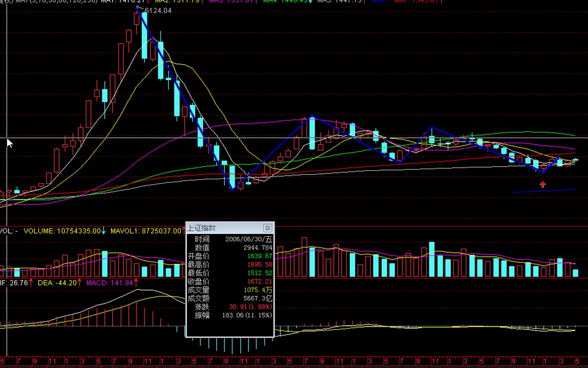
Task: Select the 时间 2006/06/30/五 row
Action: pos(230,239)
